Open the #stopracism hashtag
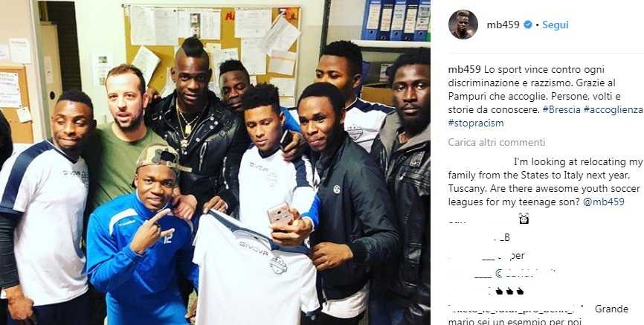644x325 pixels. click(x=476, y=123)
